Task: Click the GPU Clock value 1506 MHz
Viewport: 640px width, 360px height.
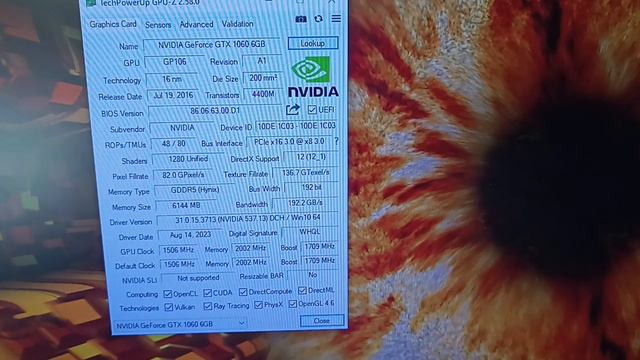Action: coord(178,250)
